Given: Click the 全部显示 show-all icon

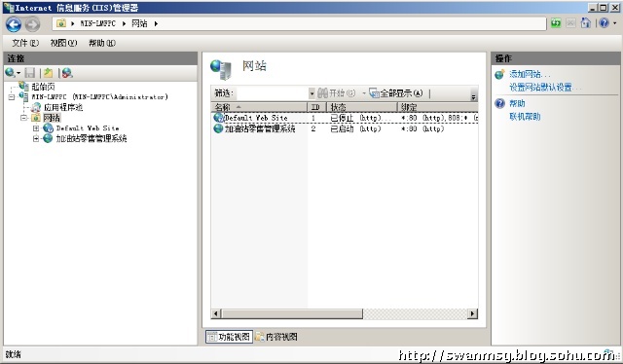Looking at the screenshot, I should tap(374, 93).
